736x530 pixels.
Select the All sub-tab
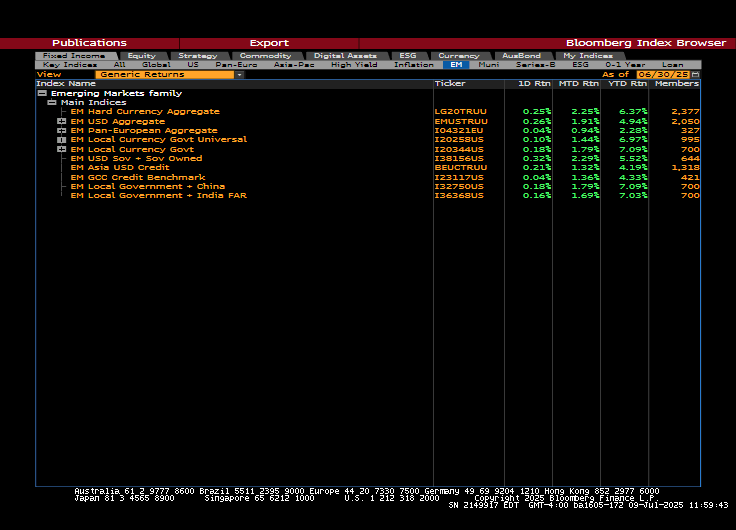119,65
